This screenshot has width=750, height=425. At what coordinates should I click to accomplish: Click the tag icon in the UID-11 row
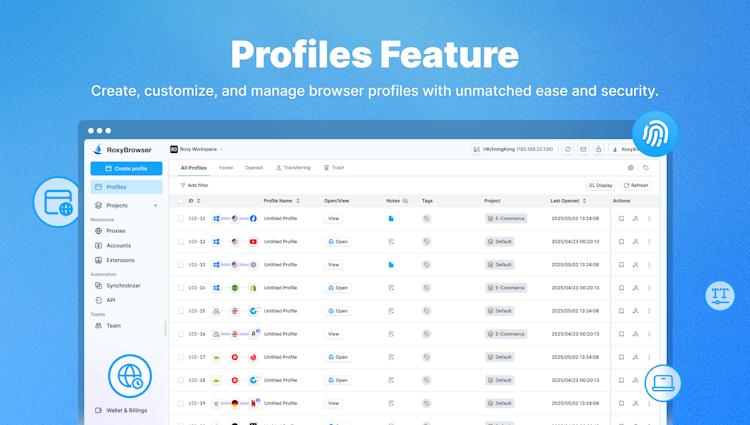[426, 218]
